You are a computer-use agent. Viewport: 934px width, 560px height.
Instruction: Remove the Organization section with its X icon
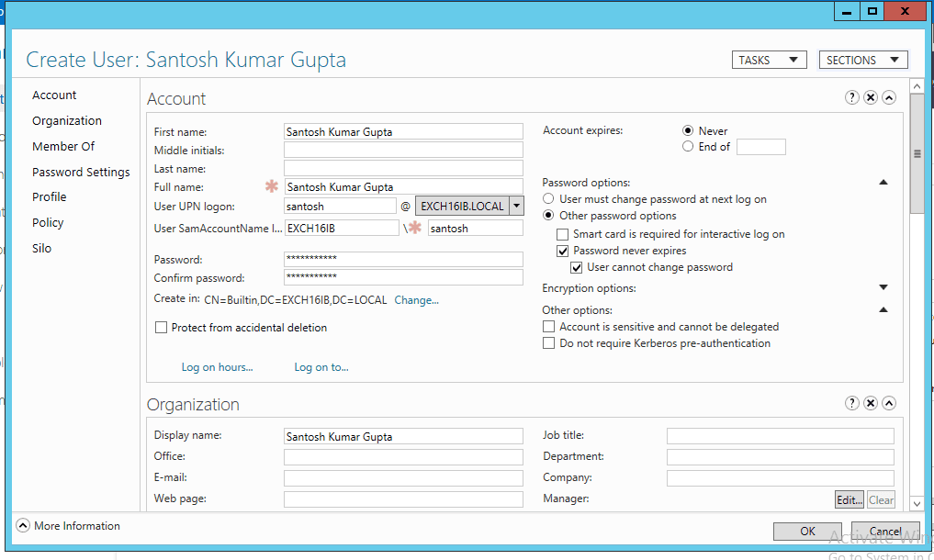pyautogui.click(x=871, y=403)
